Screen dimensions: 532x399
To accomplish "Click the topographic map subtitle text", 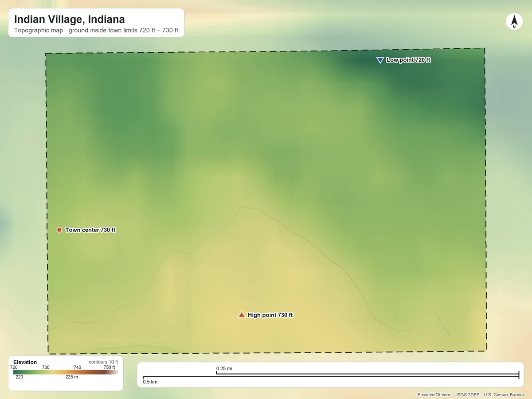I will click(x=96, y=31).
